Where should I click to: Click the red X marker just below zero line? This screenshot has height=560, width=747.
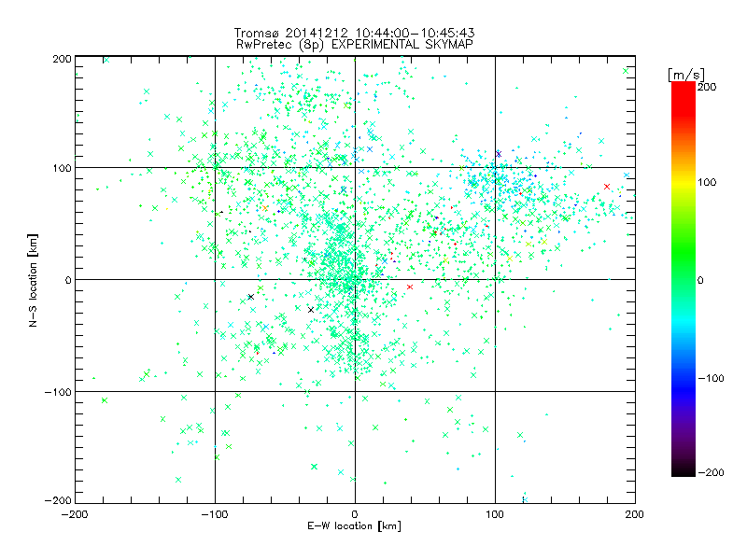point(410,287)
